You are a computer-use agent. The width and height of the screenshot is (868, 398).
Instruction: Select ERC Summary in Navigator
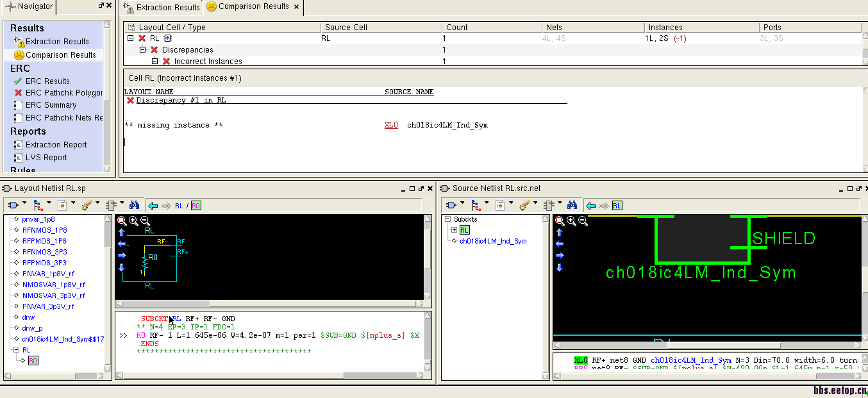pyautogui.click(x=51, y=105)
